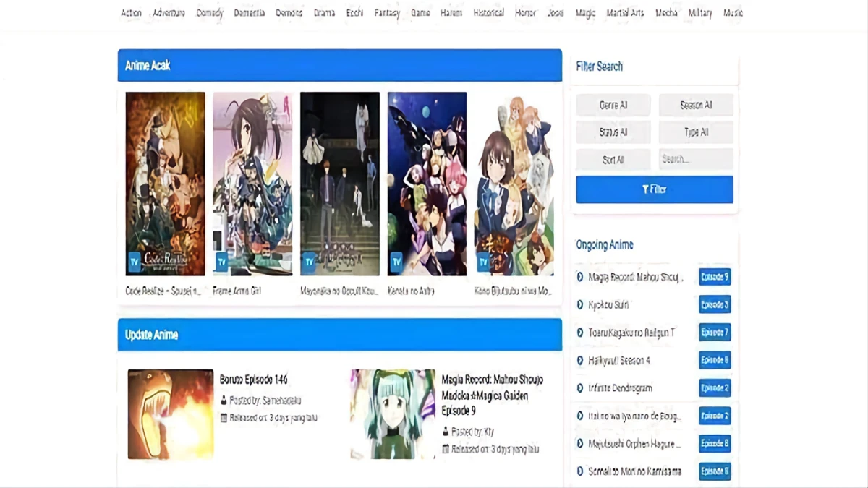Click the play icon beside Haikyuu Season 4
The image size is (868, 488).
click(580, 360)
